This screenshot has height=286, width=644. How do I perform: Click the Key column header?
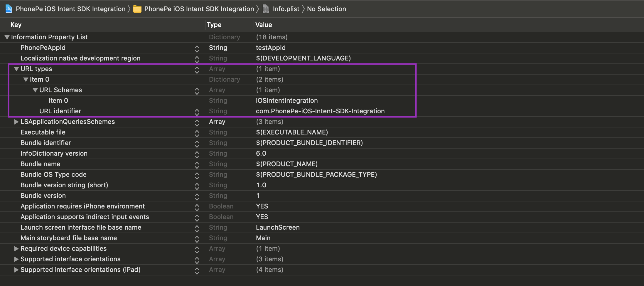click(x=16, y=25)
